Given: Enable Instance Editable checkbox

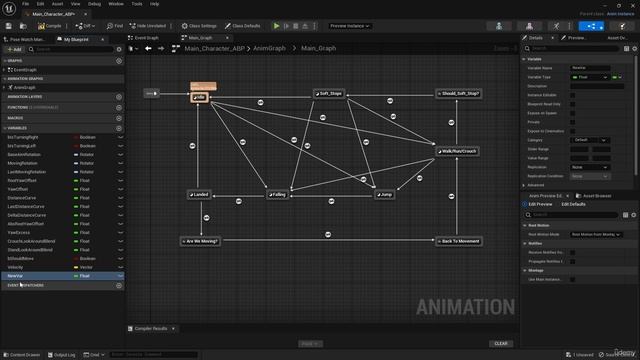Looking at the screenshot, I should (x=573, y=95).
